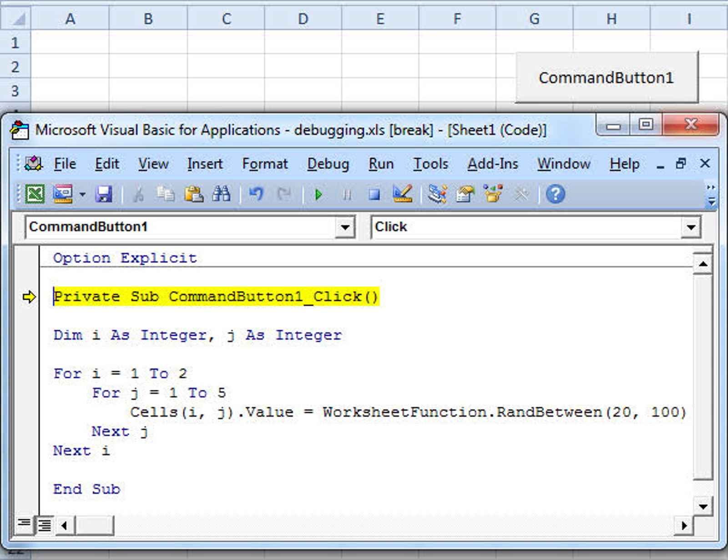Select row 2 header in Excel
The width and height of the screenshot is (728, 560).
pos(15,66)
